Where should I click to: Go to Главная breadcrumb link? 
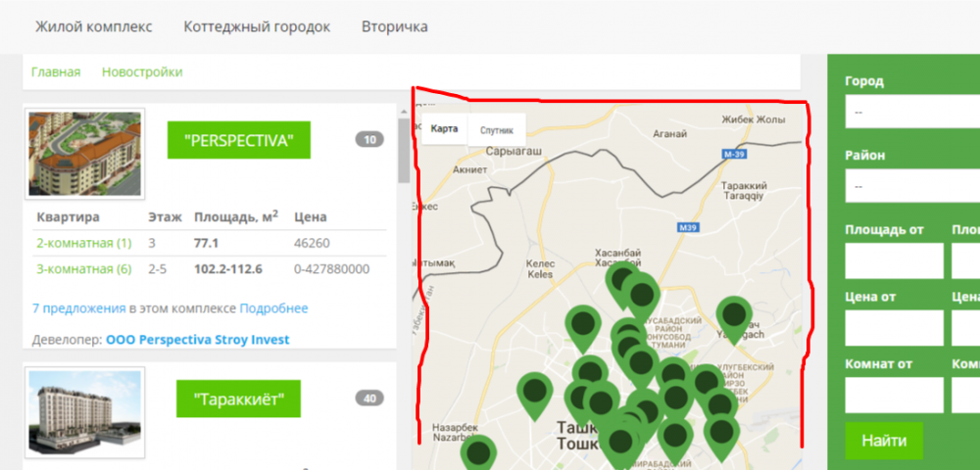(x=56, y=71)
